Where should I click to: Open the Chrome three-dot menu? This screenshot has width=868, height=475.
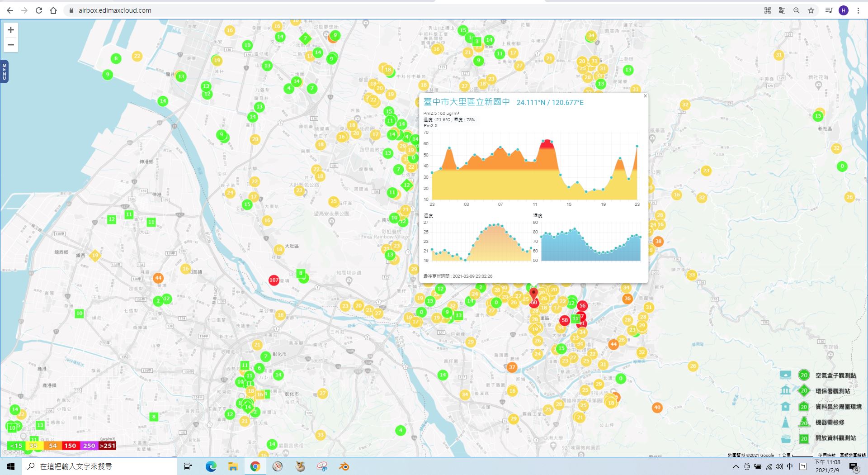coord(858,10)
